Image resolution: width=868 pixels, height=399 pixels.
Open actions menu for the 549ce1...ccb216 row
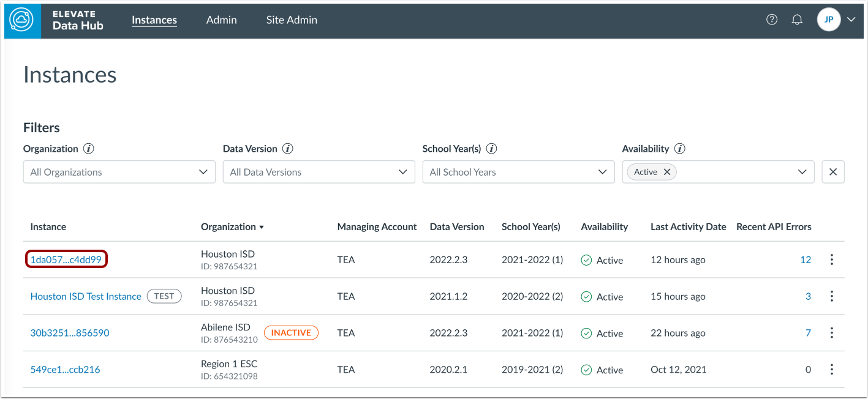[832, 370]
